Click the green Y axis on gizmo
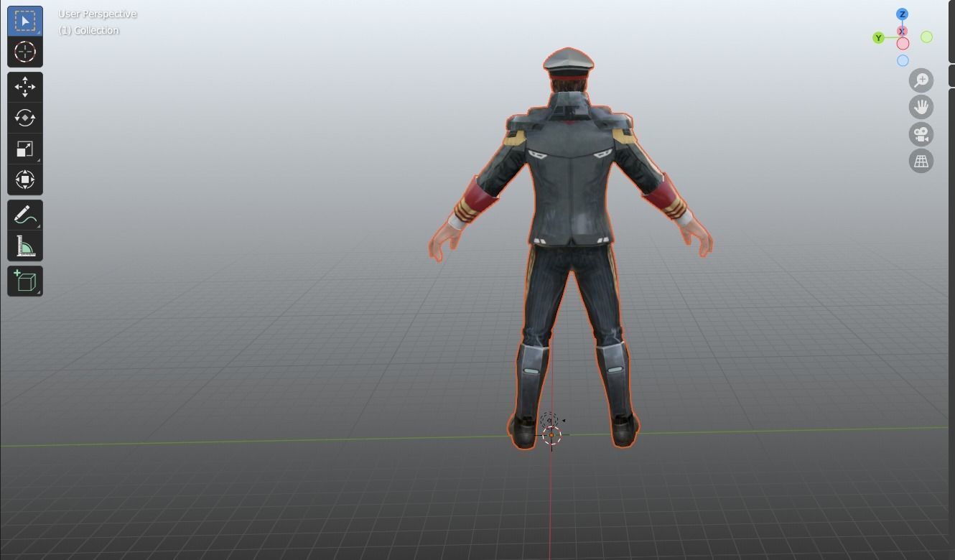The image size is (955, 560). coord(878,38)
